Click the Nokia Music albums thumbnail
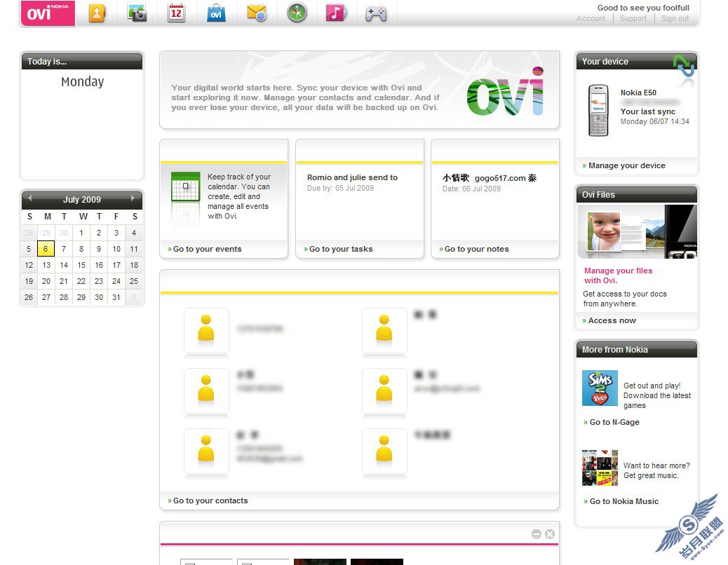 coord(600,468)
